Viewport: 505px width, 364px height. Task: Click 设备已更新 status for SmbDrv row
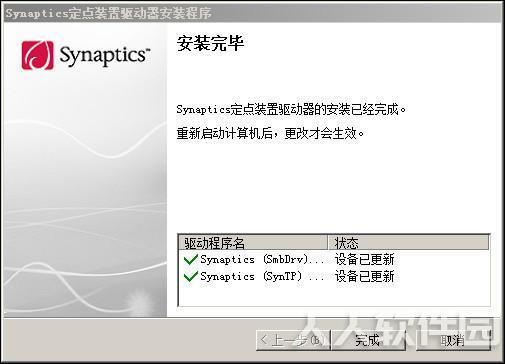364,260
